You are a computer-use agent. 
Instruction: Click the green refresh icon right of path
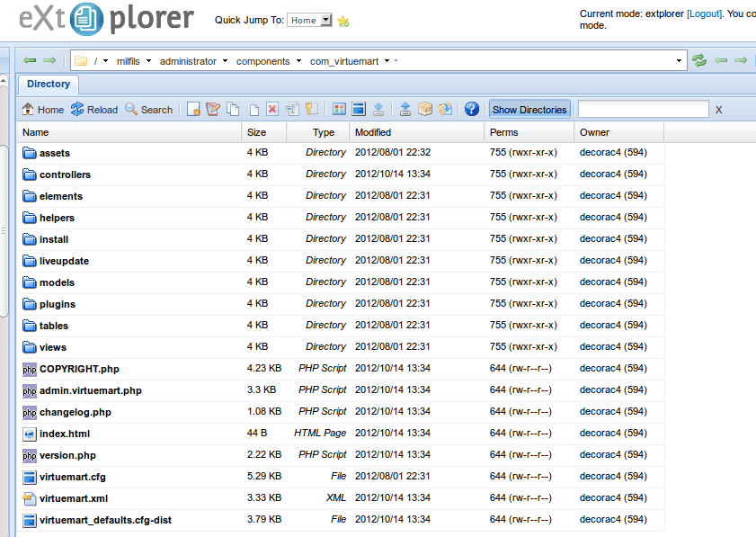(699, 60)
